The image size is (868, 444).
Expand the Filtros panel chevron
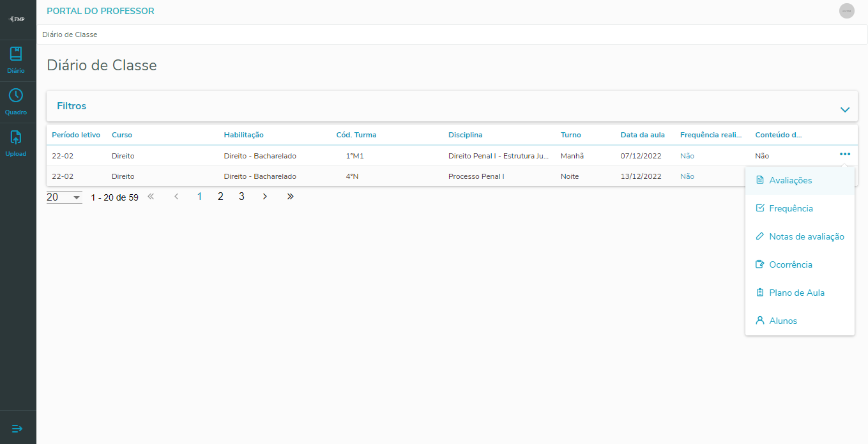tap(845, 109)
